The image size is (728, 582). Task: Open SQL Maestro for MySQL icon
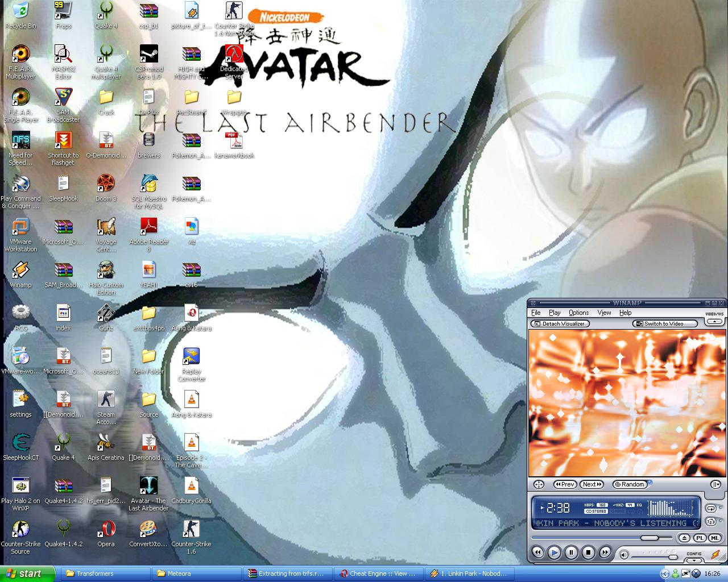coord(148,192)
